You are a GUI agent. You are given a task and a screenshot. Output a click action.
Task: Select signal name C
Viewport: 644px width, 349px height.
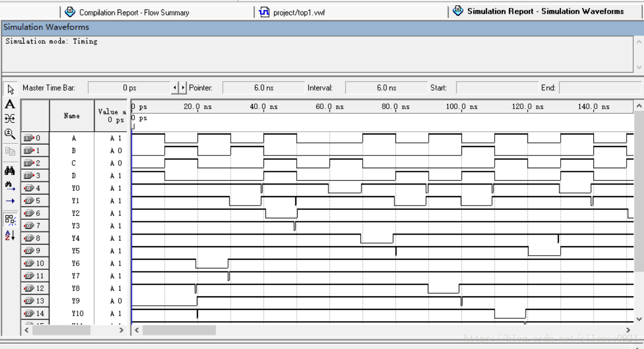(x=74, y=163)
